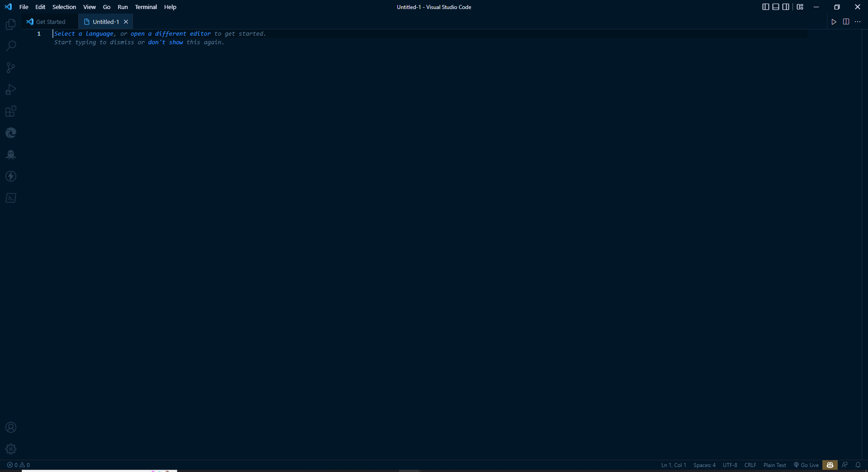Open the Source Control panel

point(10,67)
